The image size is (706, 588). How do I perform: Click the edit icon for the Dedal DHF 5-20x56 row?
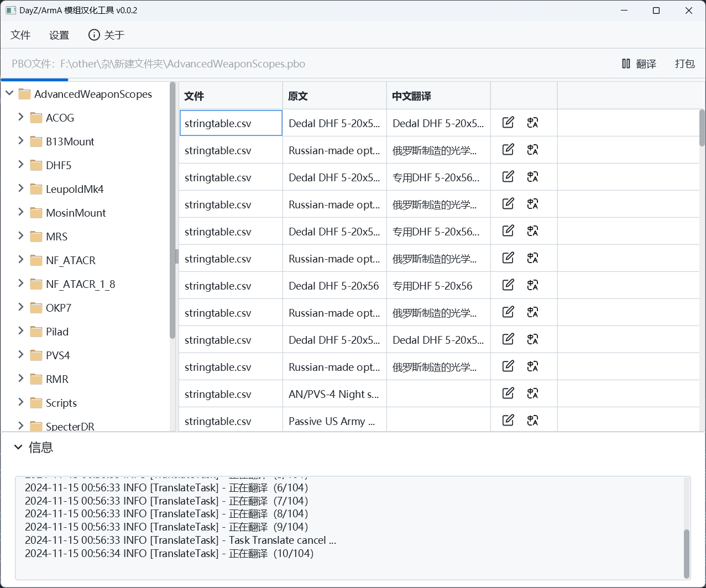tap(508, 285)
